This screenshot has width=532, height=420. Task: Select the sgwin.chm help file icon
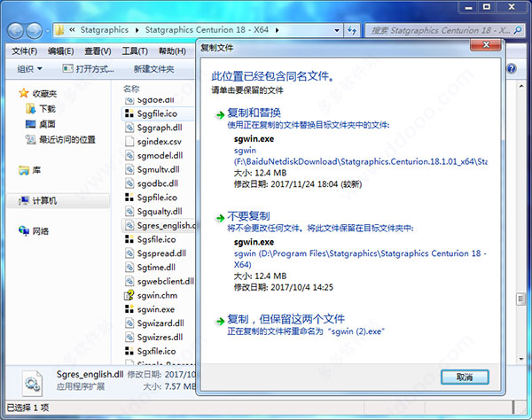129,295
